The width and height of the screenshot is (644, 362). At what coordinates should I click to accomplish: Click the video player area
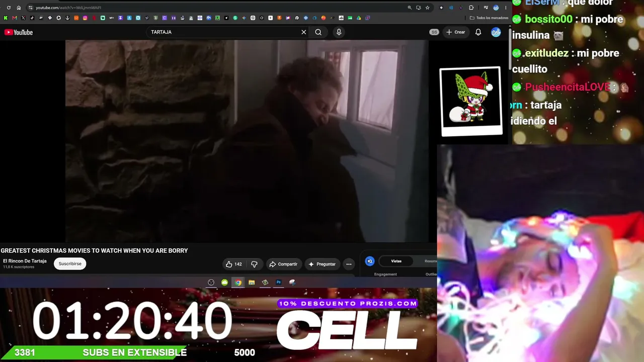247,141
